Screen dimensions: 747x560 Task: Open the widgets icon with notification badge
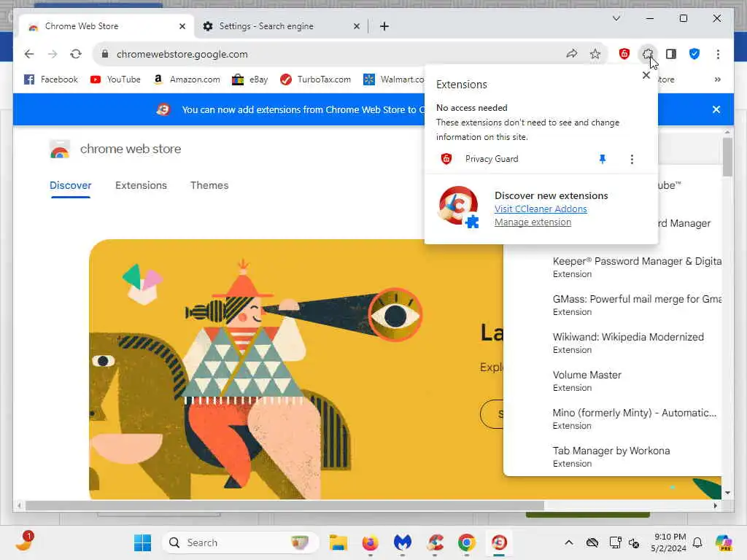tap(24, 541)
